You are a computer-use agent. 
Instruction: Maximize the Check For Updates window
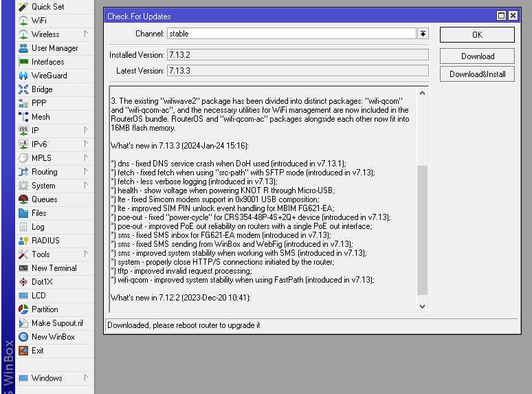click(x=501, y=16)
